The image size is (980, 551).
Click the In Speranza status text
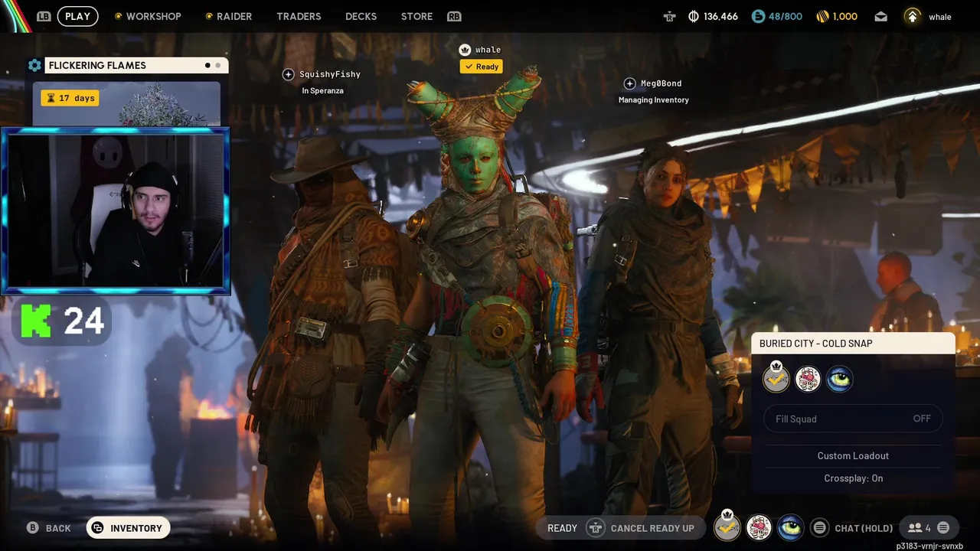pyautogui.click(x=322, y=91)
